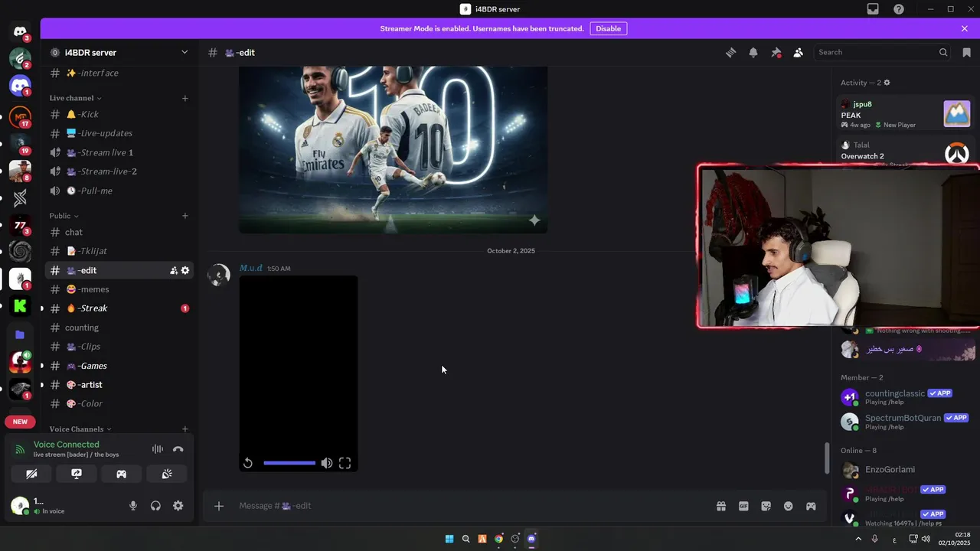This screenshot has width=980, height=551.
Task: Open the Tklijat channel
Action: (x=119, y=251)
